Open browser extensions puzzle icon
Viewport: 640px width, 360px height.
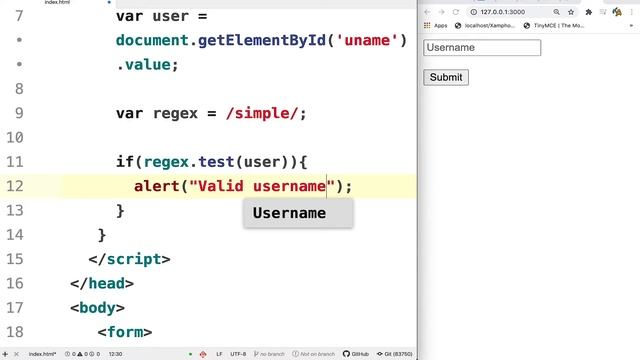tap(589, 12)
